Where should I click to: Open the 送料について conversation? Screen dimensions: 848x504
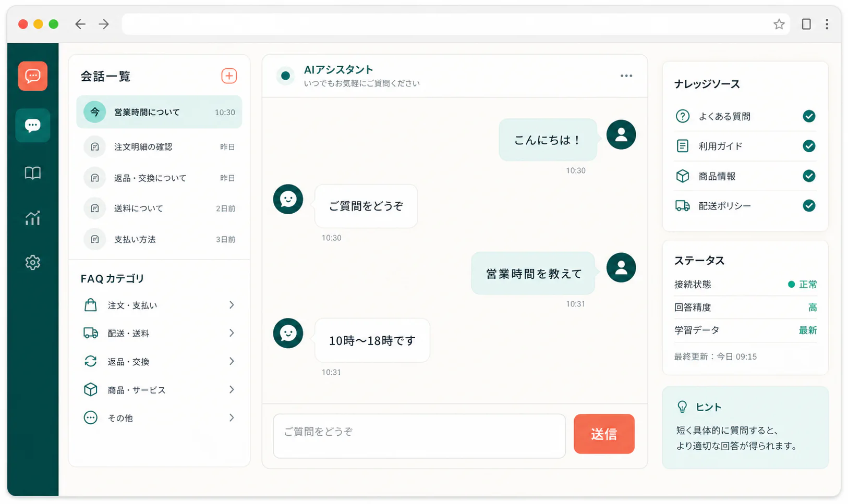(x=159, y=208)
